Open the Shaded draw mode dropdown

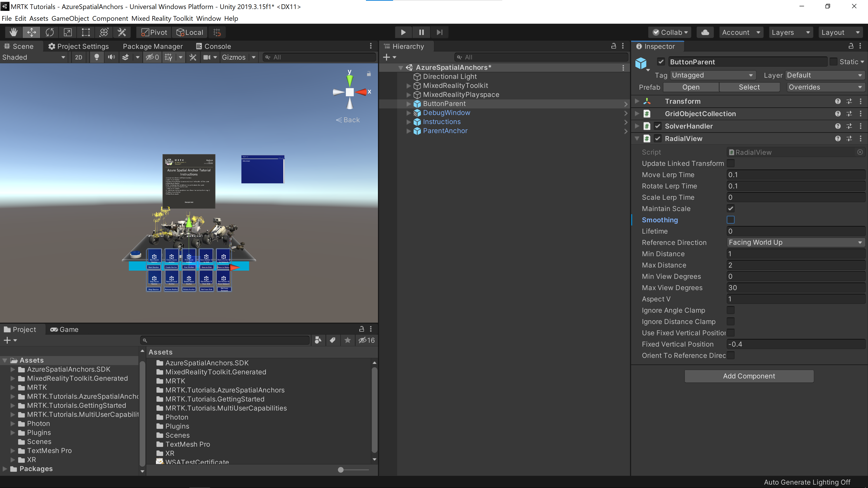(34, 57)
